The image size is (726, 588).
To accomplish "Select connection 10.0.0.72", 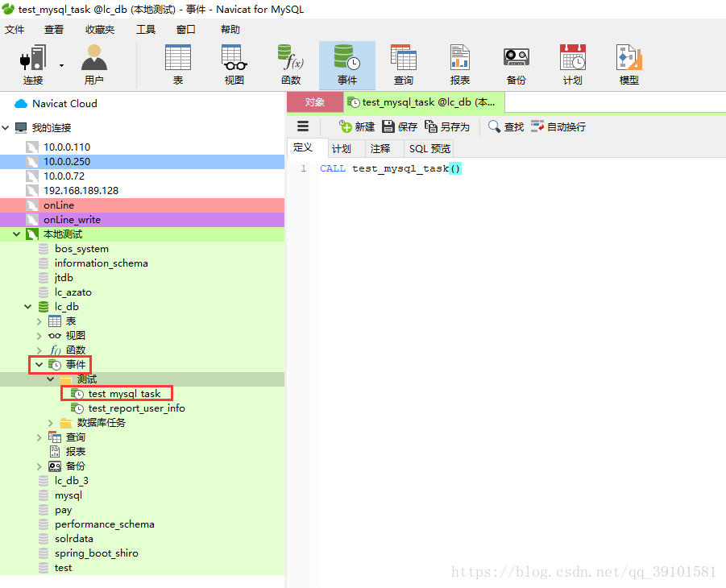I will tap(64, 176).
